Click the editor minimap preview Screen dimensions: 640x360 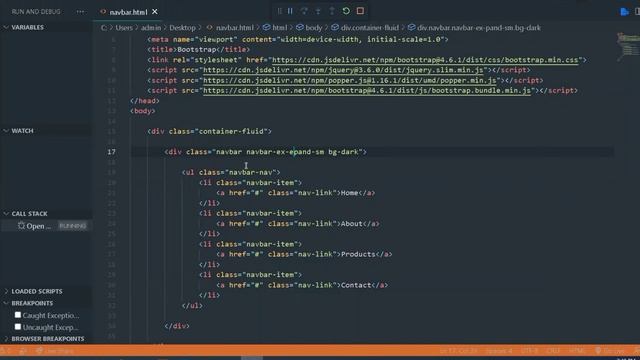[628, 47]
